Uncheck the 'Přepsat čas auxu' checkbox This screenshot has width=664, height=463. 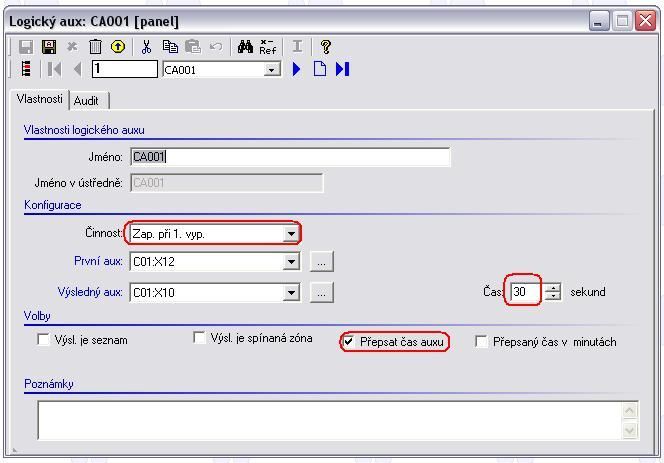coord(348,341)
